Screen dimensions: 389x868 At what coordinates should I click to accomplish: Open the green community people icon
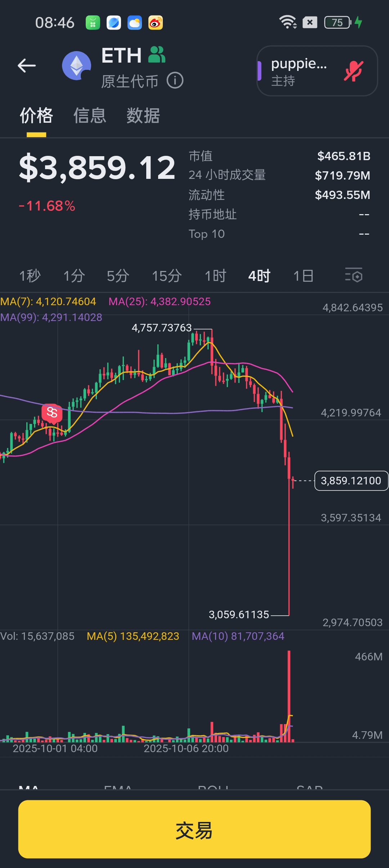click(157, 55)
